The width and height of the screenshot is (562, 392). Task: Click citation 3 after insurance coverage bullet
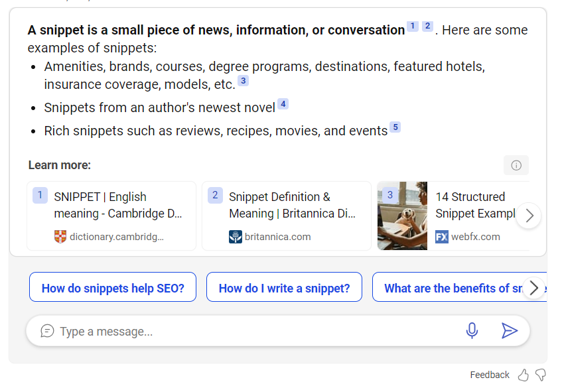click(243, 81)
